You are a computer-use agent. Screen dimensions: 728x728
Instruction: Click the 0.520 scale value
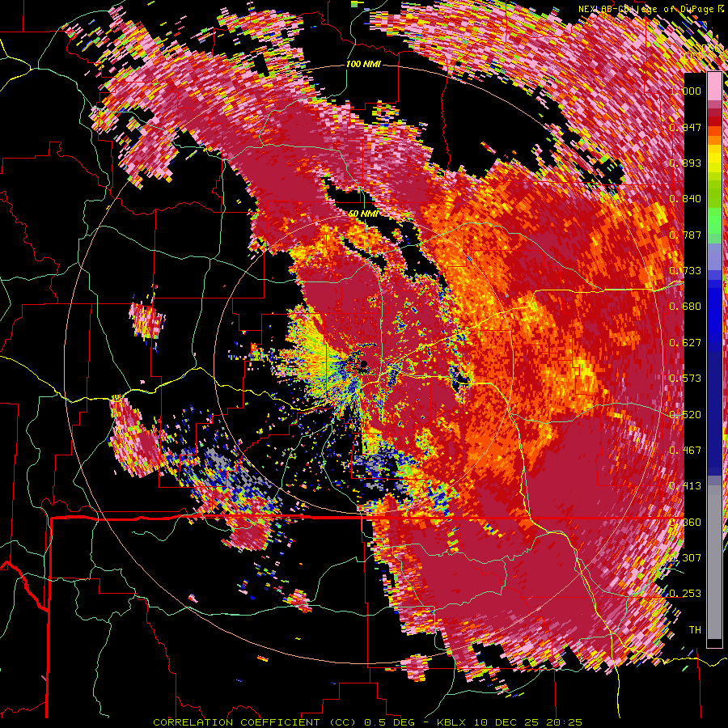[x=685, y=415]
